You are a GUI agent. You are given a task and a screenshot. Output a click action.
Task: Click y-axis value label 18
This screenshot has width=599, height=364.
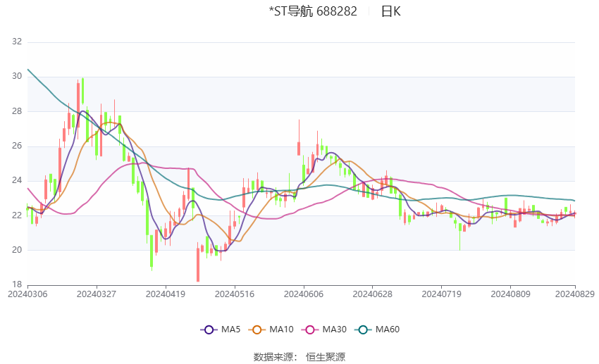pos(17,284)
